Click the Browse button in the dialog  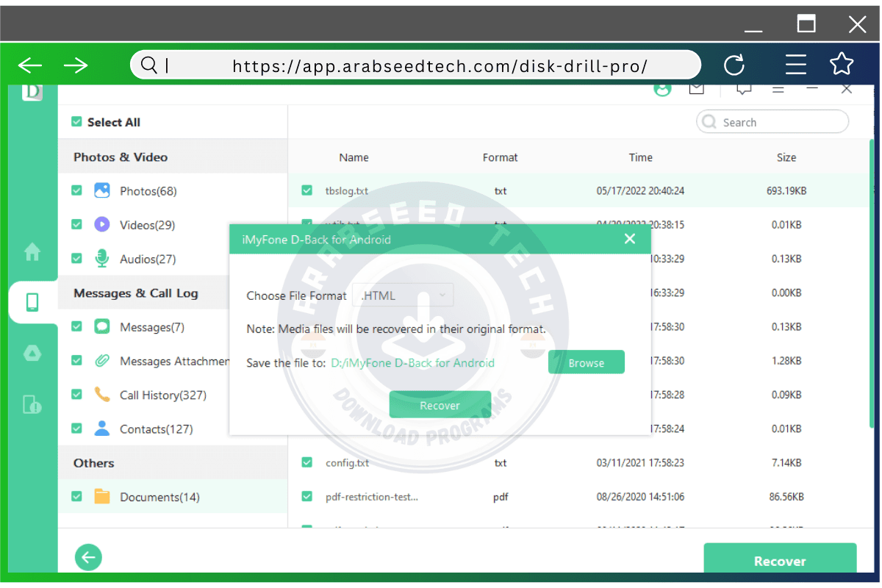pyautogui.click(x=586, y=362)
